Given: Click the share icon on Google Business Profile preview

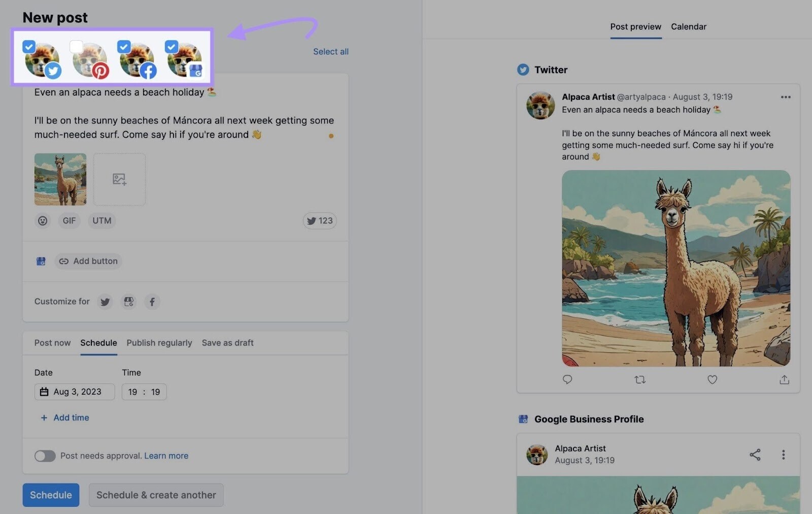Looking at the screenshot, I should click(x=755, y=455).
